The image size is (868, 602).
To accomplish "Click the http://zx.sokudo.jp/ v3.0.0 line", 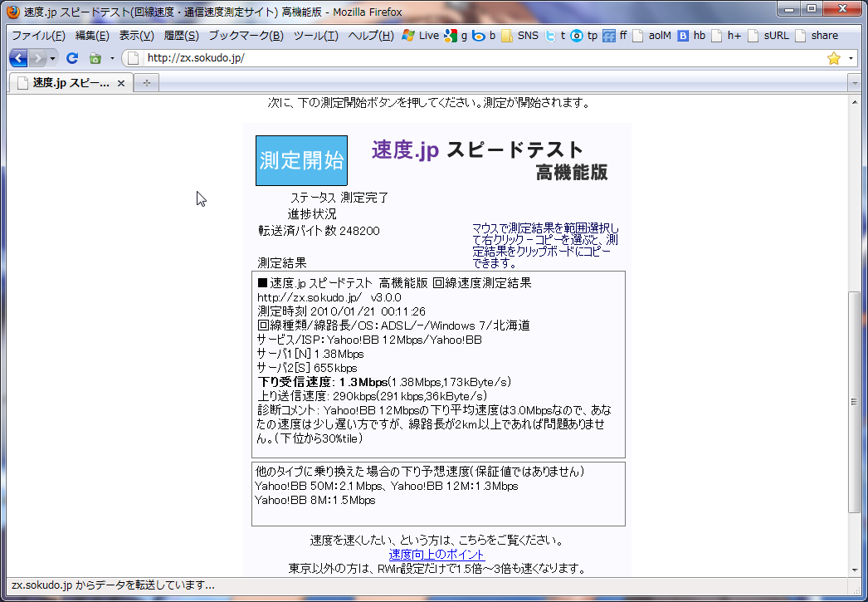I will 329,298.
